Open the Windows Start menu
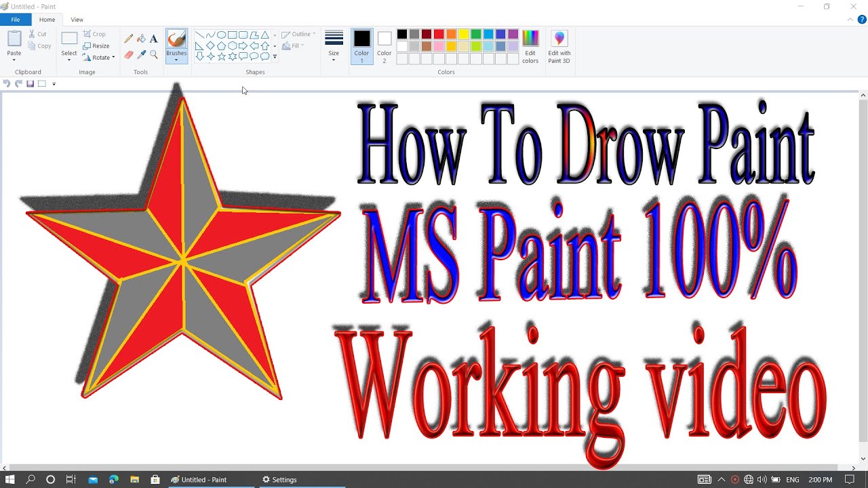The height and width of the screenshot is (488, 868). [10, 479]
